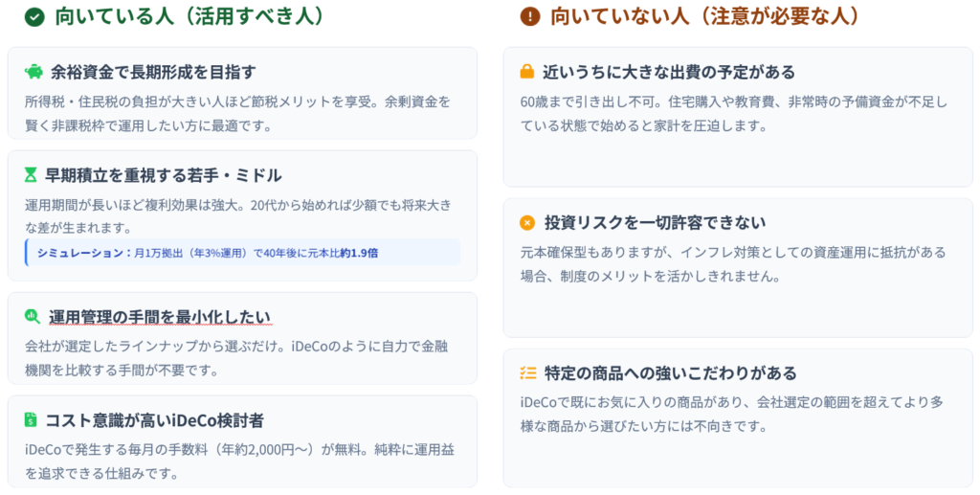The width and height of the screenshot is (980, 495).
Task: Click the heading 向いている人（活用すべき人）
Action: point(188,17)
